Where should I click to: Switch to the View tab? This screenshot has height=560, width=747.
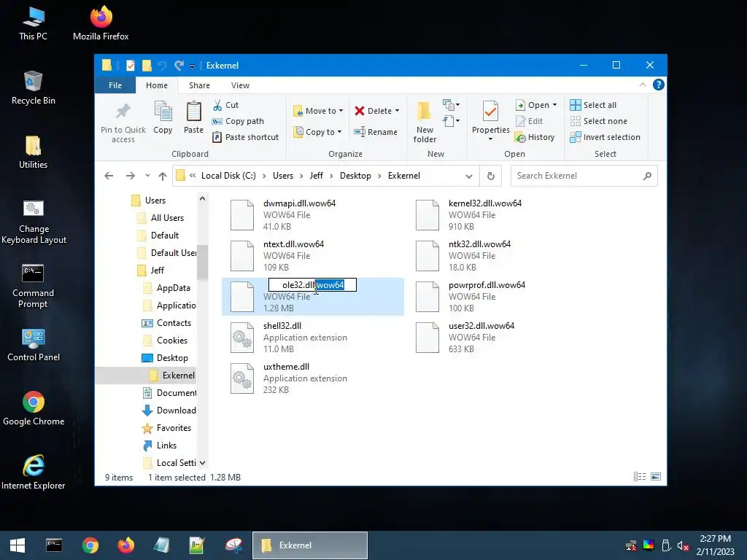pyautogui.click(x=240, y=85)
